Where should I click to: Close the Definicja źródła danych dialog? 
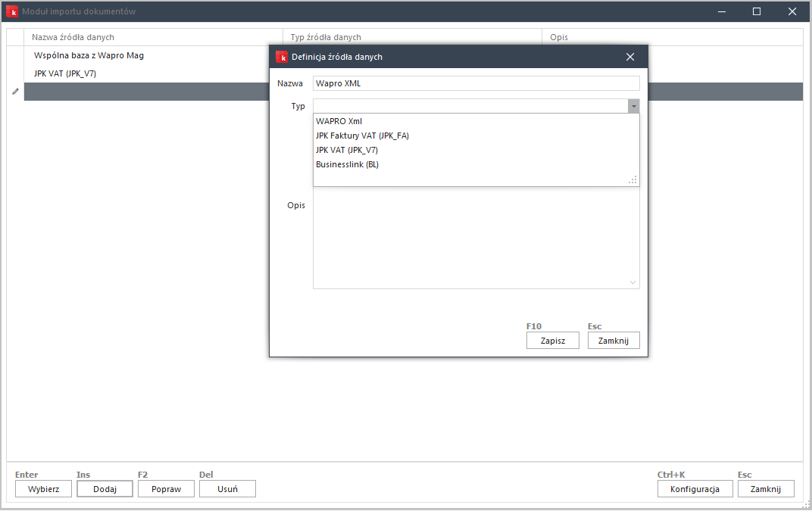coord(630,57)
